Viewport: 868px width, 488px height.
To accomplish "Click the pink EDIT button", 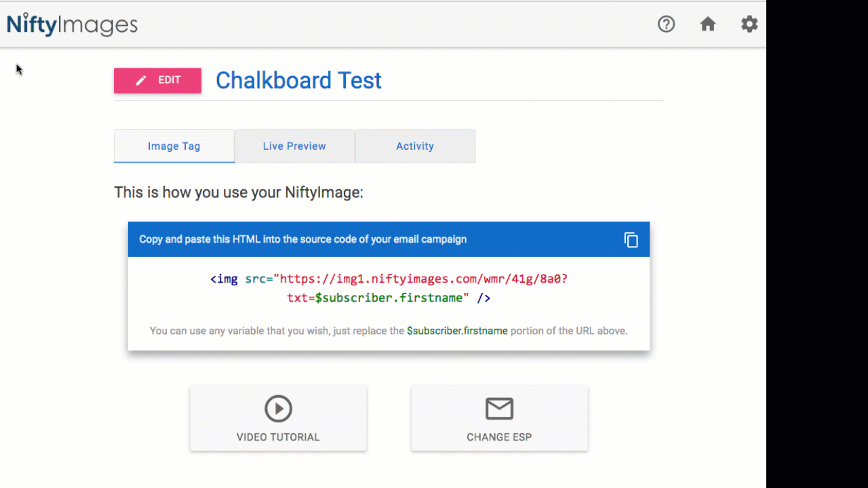I will pos(157,80).
